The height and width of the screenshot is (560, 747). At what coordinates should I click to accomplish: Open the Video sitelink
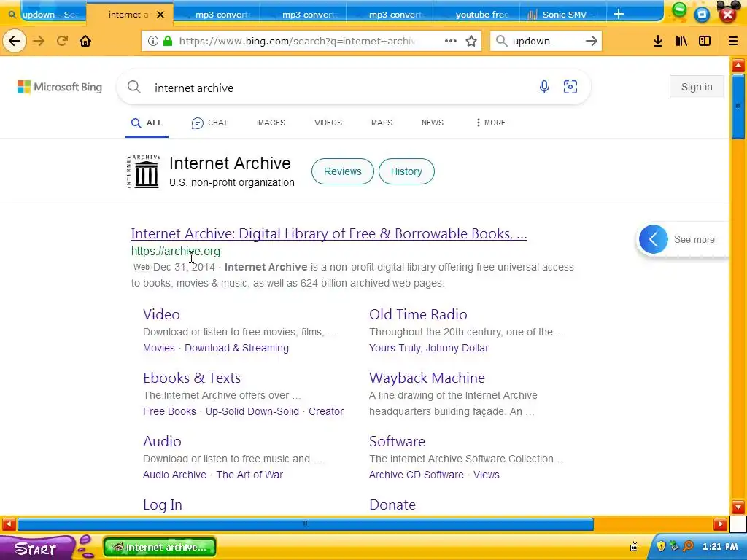[161, 314]
